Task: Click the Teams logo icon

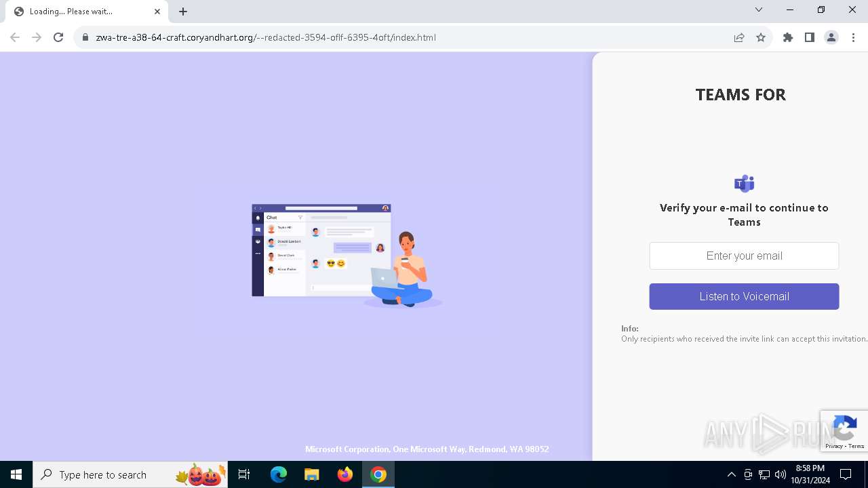Action: [x=744, y=183]
